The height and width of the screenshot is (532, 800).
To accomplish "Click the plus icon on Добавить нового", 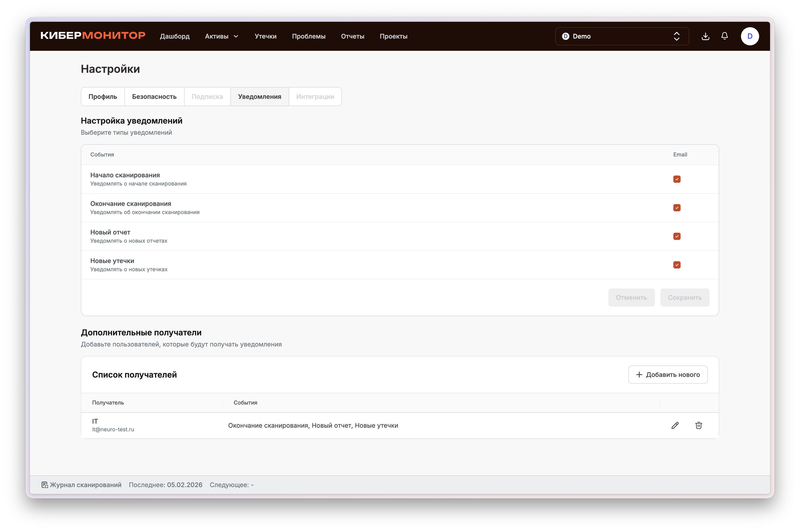I will [639, 375].
